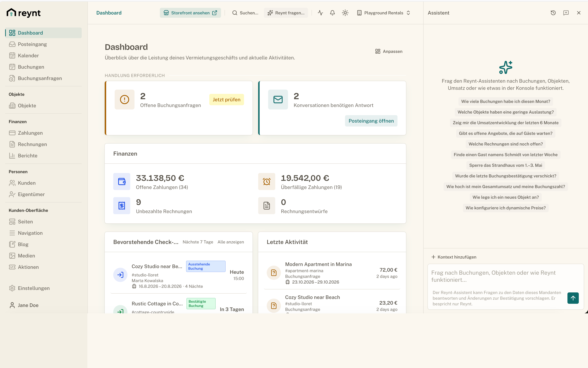The width and height of the screenshot is (588, 368).
Task: Select Dashboard in the sidebar
Action: click(x=44, y=33)
